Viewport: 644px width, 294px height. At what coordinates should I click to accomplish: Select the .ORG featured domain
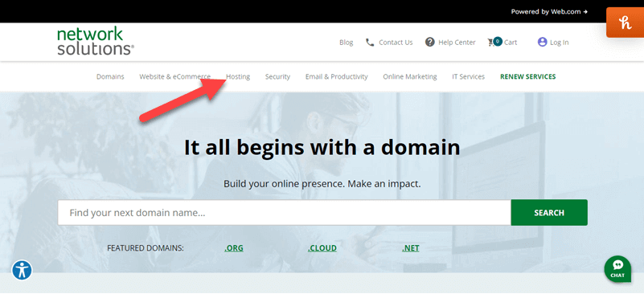point(234,248)
